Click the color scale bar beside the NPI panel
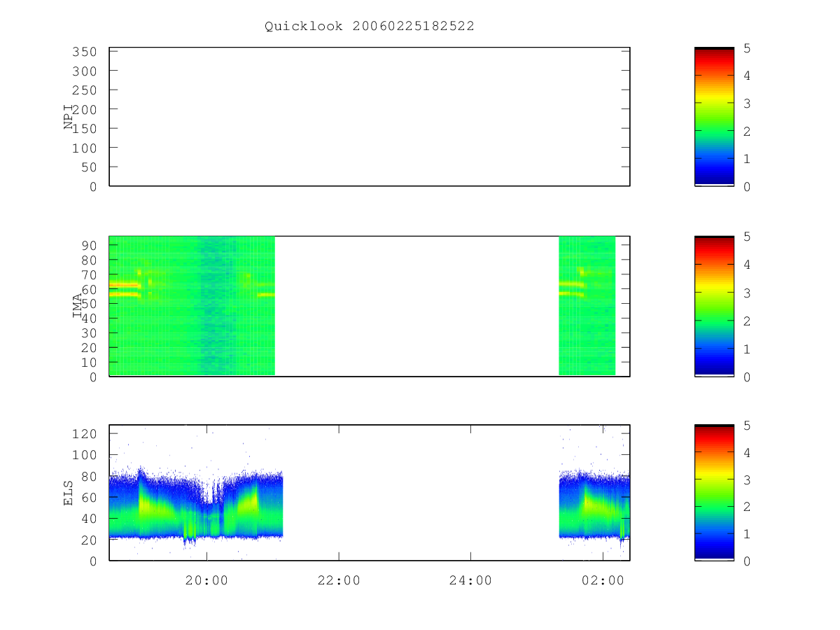This screenshot has height=630, width=840. click(714, 116)
